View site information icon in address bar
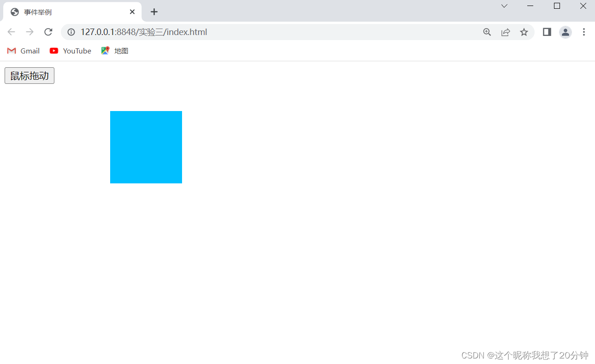 tap(71, 32)
